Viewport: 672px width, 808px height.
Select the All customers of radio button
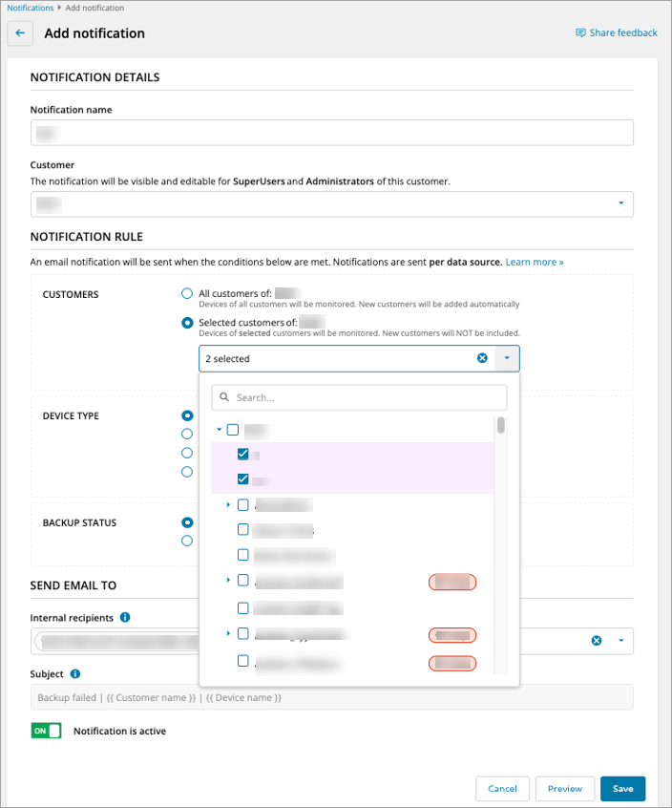[x=187, y=294]
